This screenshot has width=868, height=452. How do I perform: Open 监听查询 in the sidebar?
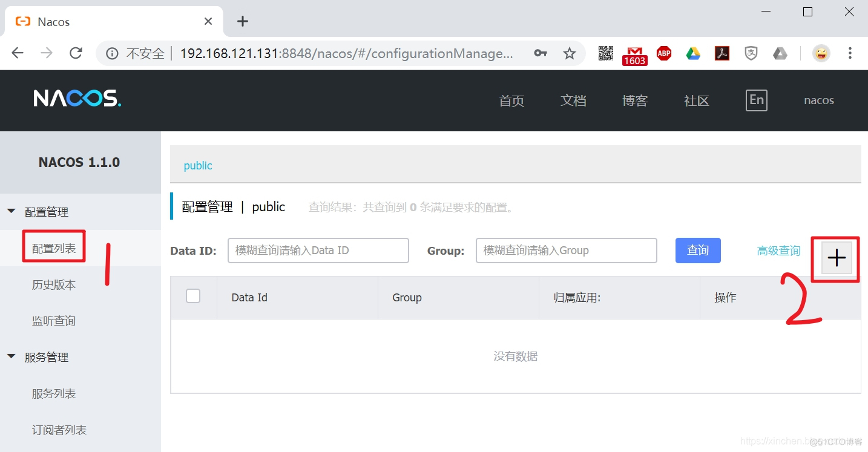tap(54, 321)
